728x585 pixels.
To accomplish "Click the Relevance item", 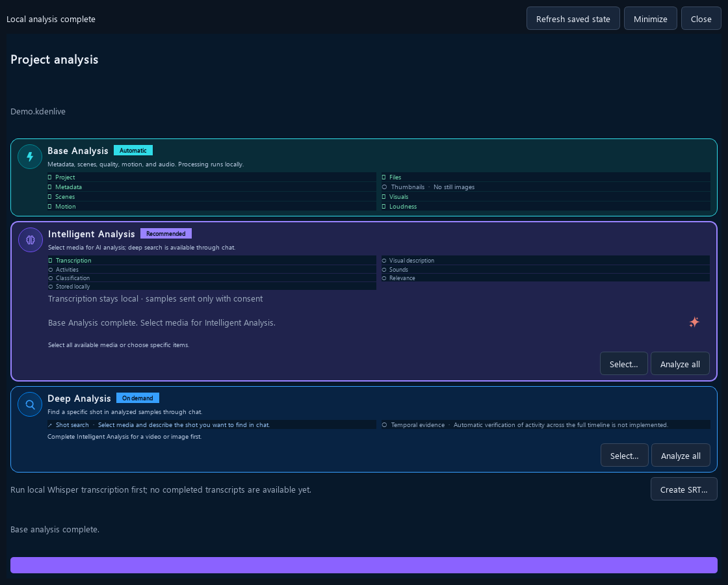I will tap(545, 278).
